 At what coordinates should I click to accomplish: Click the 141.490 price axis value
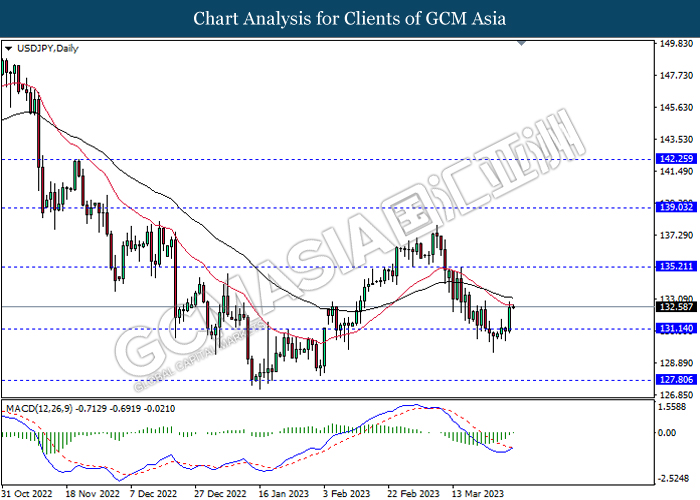pos(676,171)
